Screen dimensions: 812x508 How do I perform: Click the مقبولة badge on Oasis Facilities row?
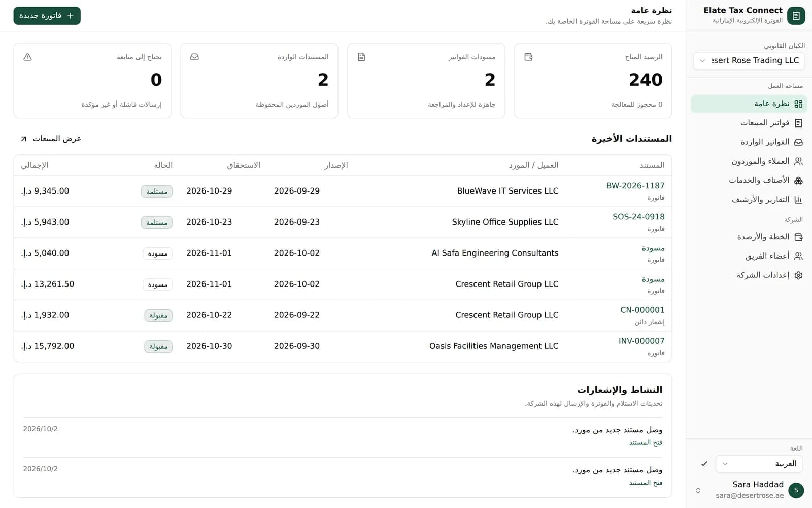click(158, 346)
